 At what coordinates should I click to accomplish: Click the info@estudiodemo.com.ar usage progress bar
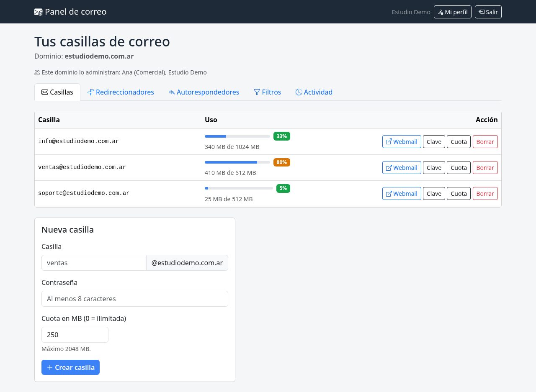237,136
